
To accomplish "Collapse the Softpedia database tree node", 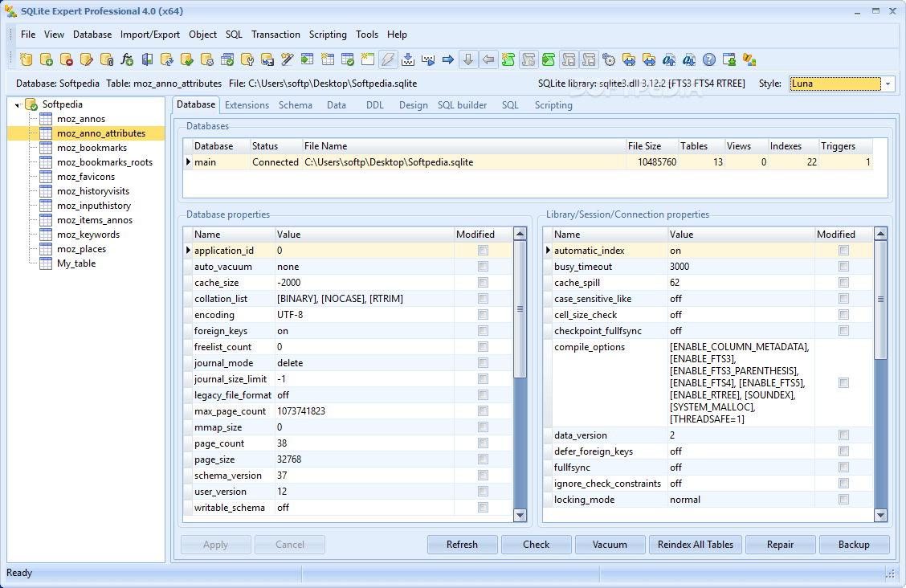I will pos(18,105).
